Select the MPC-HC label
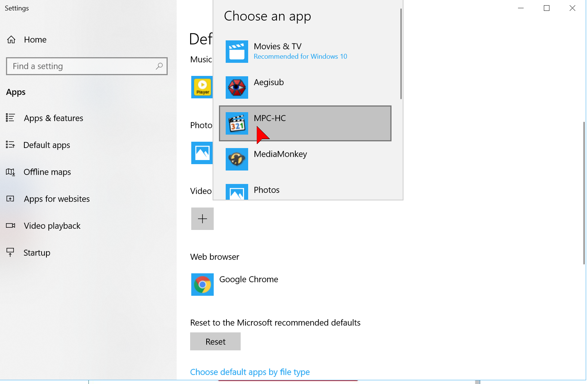The height and width of the screenshot is (384, 588). (270, 118)
